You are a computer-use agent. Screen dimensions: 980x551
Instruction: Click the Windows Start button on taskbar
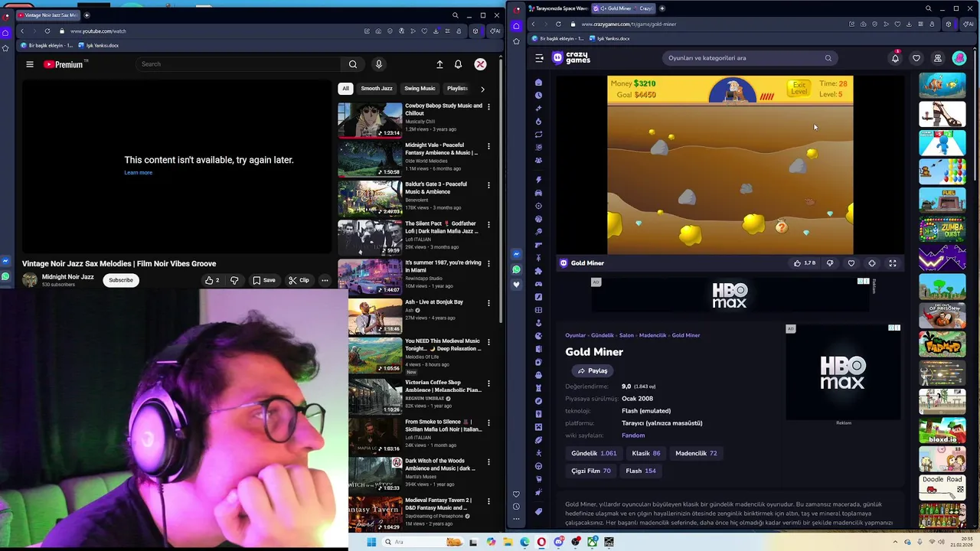click(371, 542)
